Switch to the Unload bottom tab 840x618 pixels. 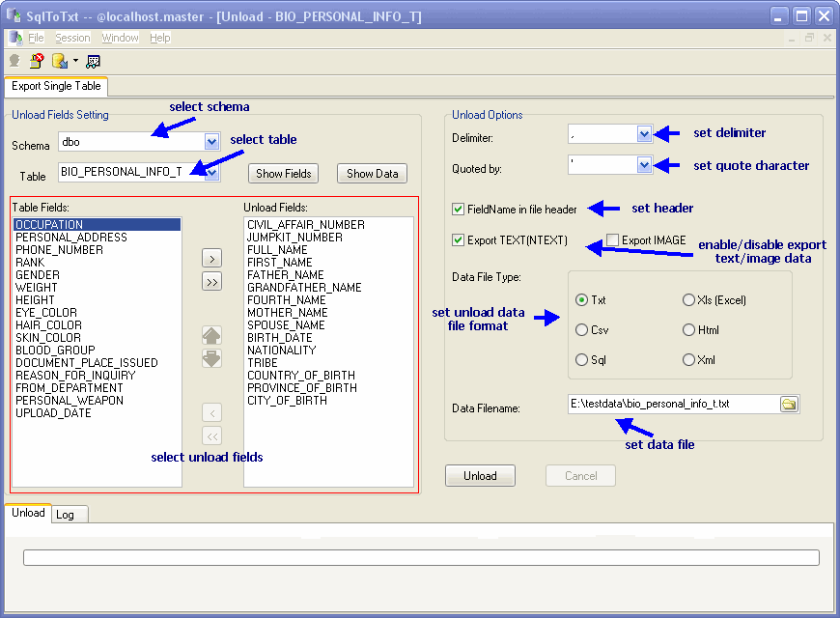click(x=28, y=513)
